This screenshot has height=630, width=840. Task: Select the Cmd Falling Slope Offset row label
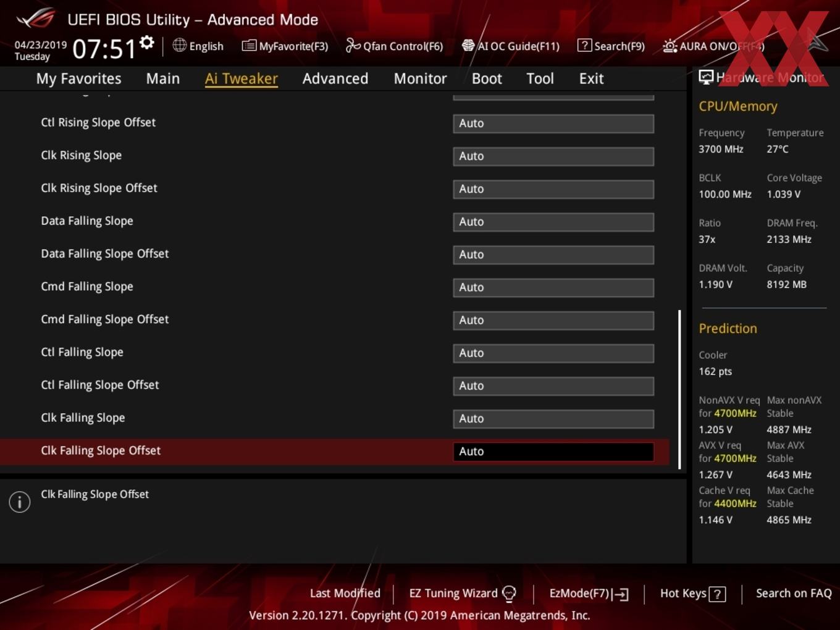pos(105,319)
